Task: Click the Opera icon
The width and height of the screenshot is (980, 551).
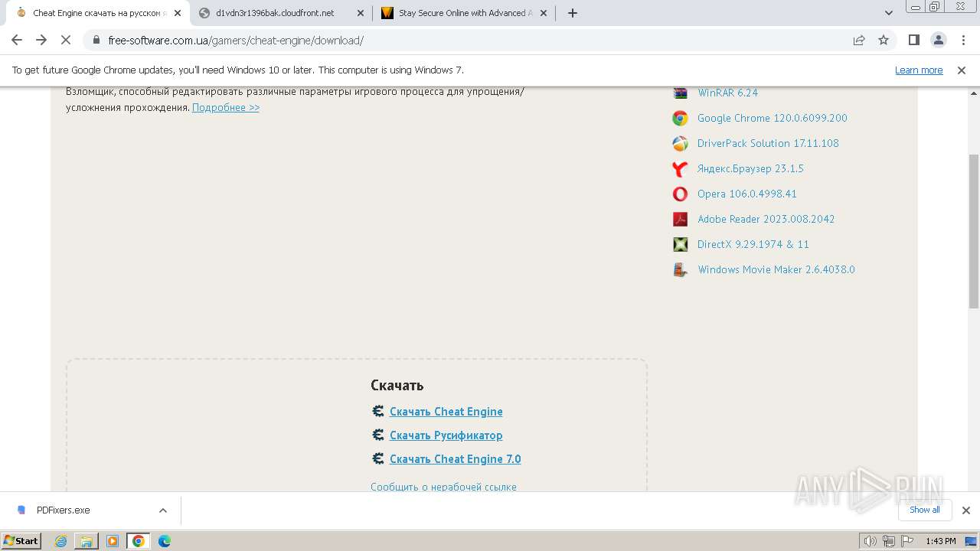Action: coord(680,194)
